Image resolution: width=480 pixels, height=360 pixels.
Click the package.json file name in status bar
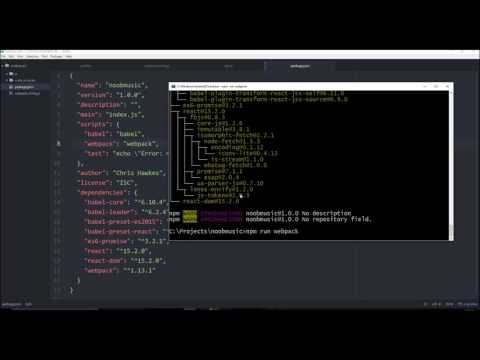pos(12,304)
